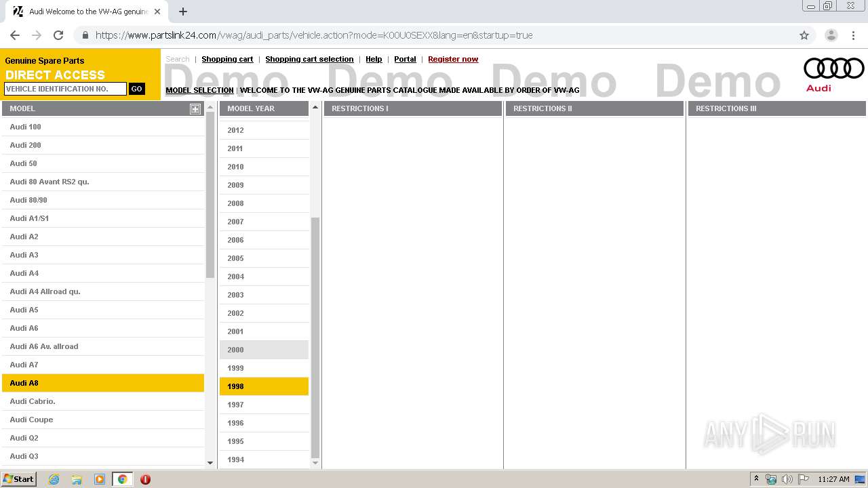Click the red antivirus taskbar icon
Screen dimensions: 868x488
(x=145, y=479)
